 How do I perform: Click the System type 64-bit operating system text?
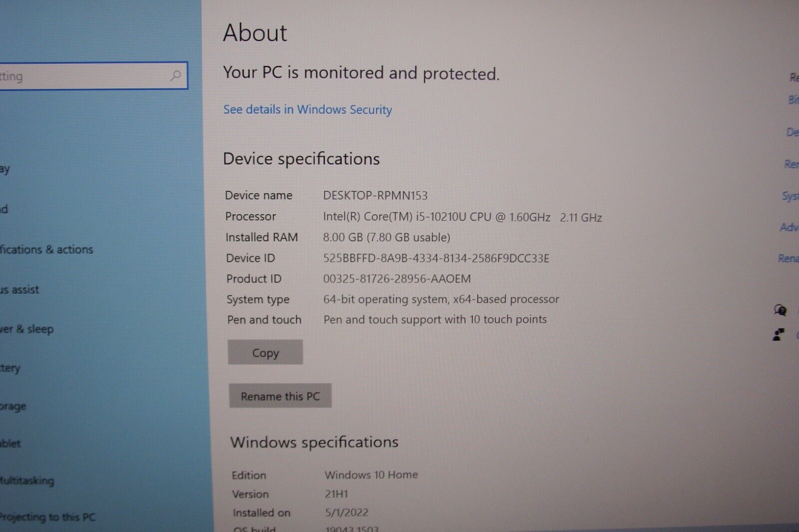pos(441,299)
